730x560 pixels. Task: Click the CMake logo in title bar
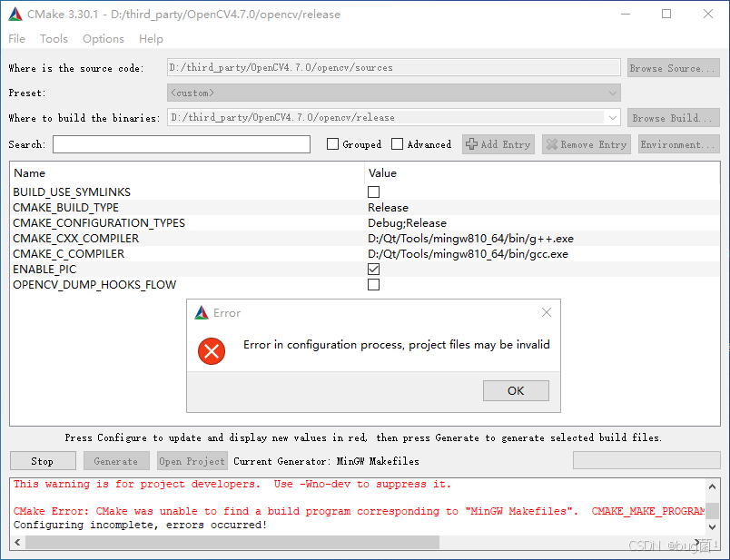point(14,14)
